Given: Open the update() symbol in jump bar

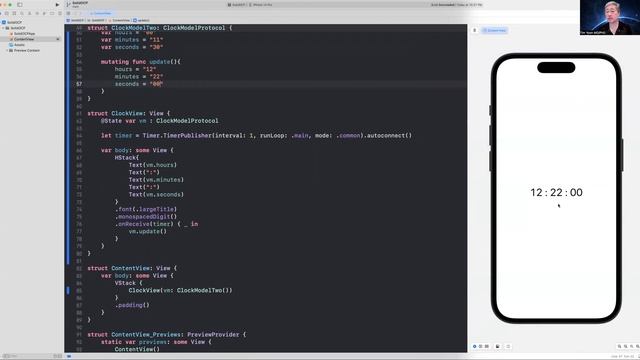Looking at the screenshot, I should 142,20.
